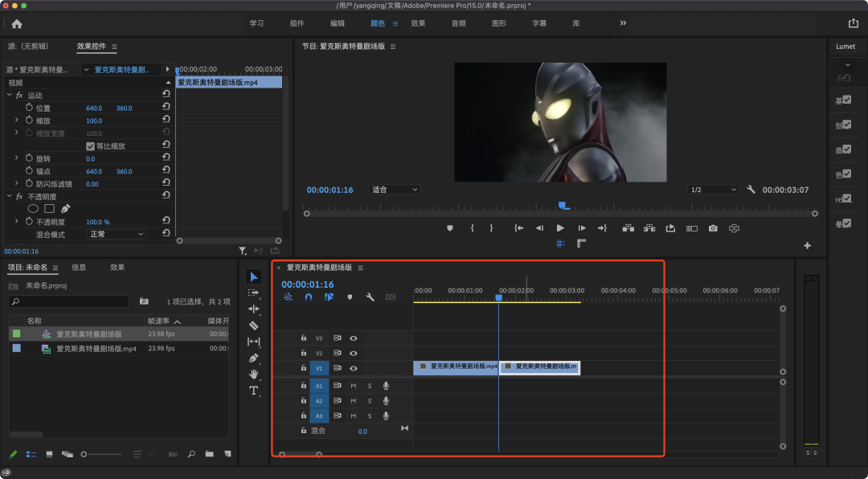
Task: Select the Type tool
Action: pyautogui.click(x=253, y=391)
